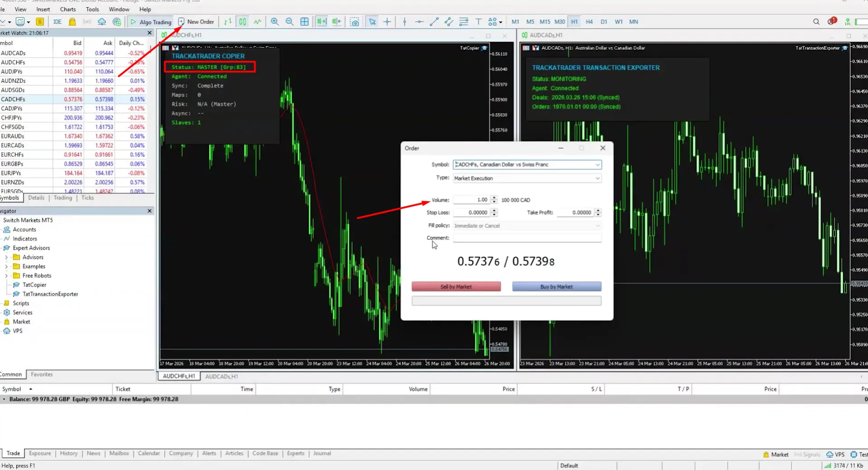Click Buy by Market button
The height and width of the screenshot is (470, 868).
pos(556,287)
